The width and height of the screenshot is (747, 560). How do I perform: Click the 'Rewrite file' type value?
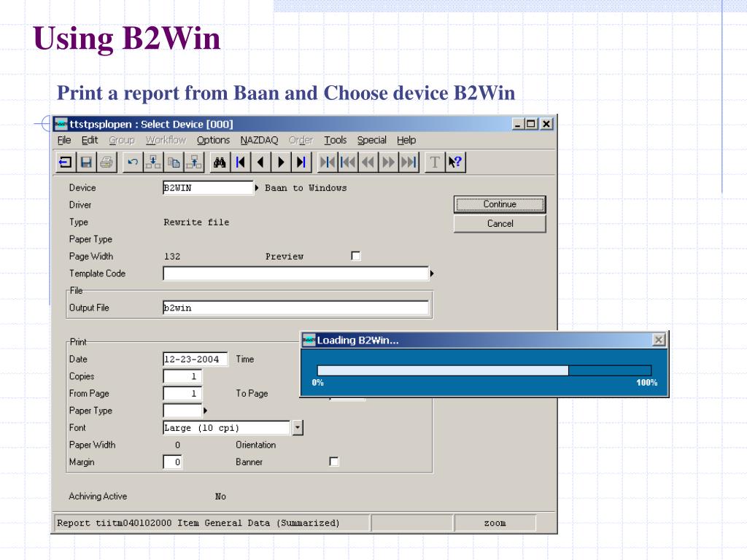point(196,222)
